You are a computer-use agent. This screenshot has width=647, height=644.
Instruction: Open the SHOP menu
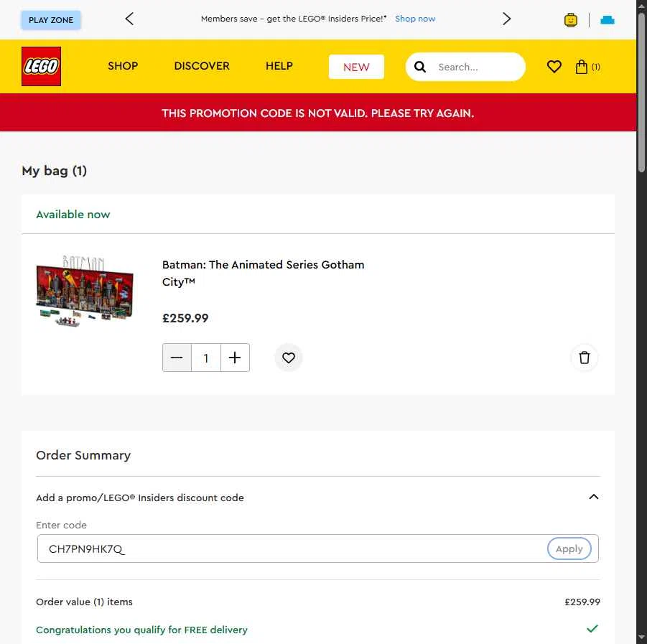click(x=123, y=66)
